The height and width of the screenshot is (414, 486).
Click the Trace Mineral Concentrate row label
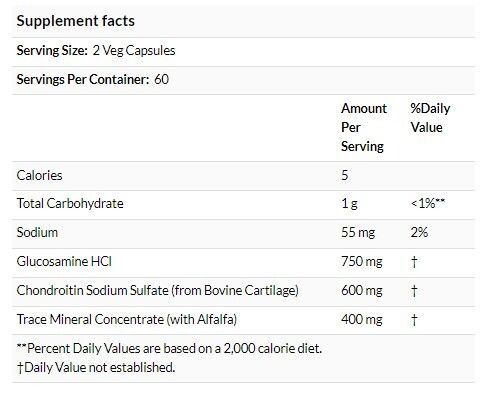[127, 319]
